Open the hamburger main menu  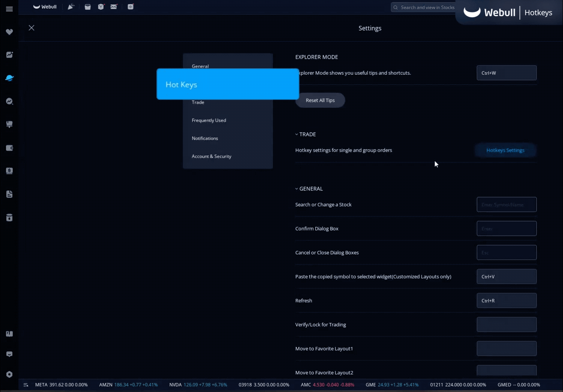click(x=9, y=9)
